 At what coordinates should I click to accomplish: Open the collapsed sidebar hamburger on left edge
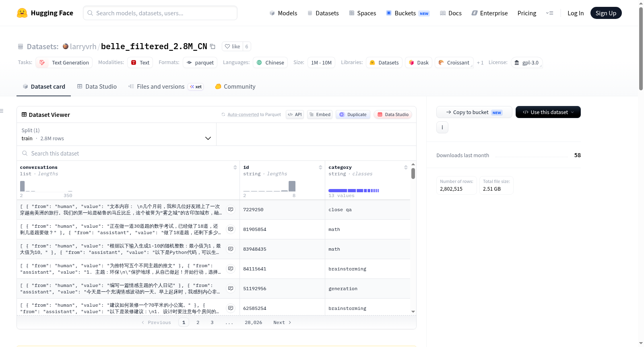coord(2,111)
